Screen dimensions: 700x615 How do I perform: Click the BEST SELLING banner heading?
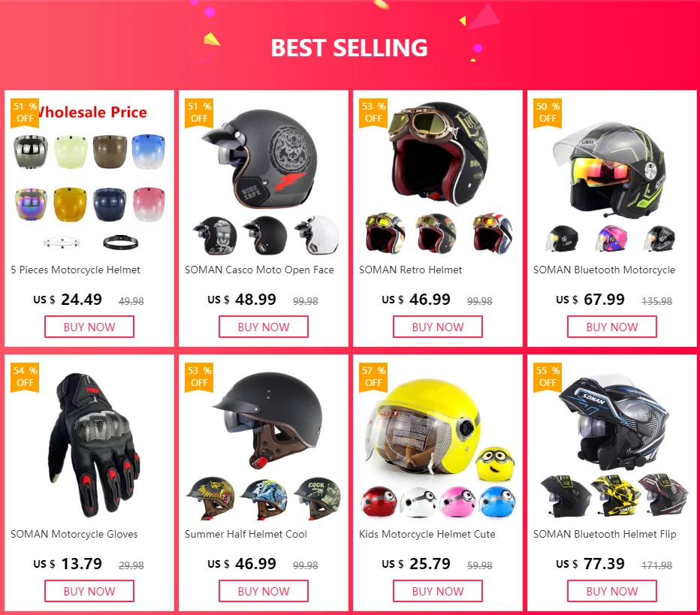pos(349,48)
